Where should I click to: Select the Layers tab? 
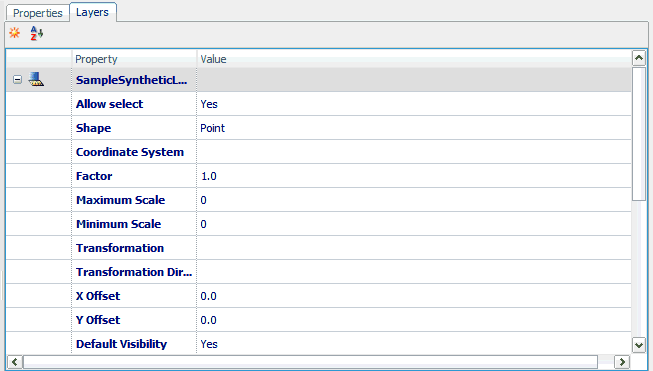coord(92,12)
